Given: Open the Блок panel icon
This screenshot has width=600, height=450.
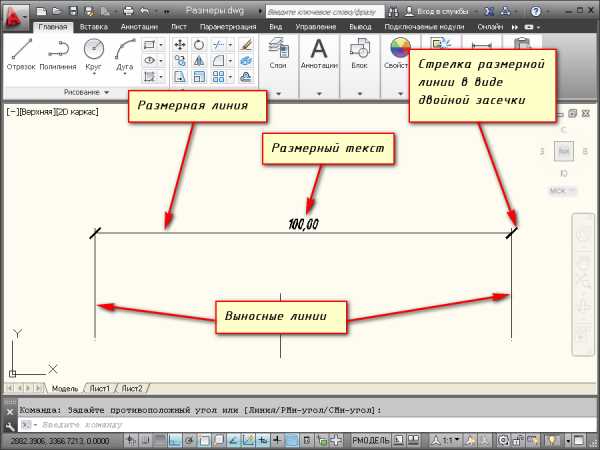Looking at the screenshot, I should pos(359,54).
